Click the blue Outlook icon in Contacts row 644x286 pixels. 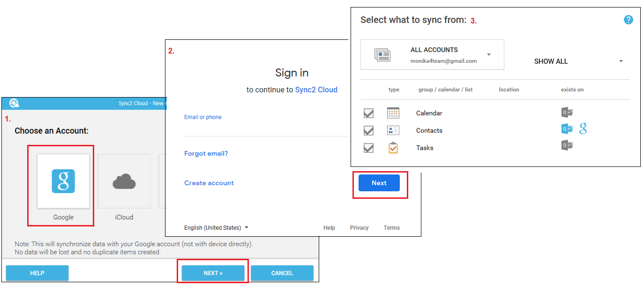point(567,129)
